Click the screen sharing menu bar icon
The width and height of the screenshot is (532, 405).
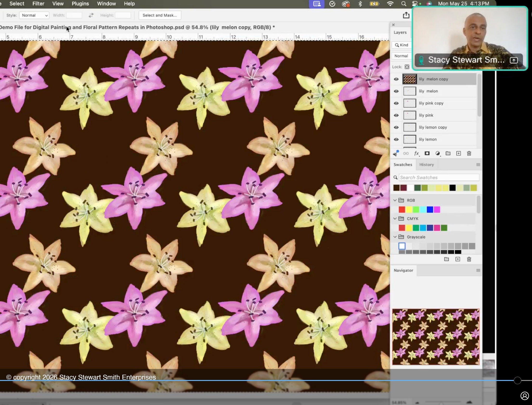pyautogui.click(x=317, y=4)
